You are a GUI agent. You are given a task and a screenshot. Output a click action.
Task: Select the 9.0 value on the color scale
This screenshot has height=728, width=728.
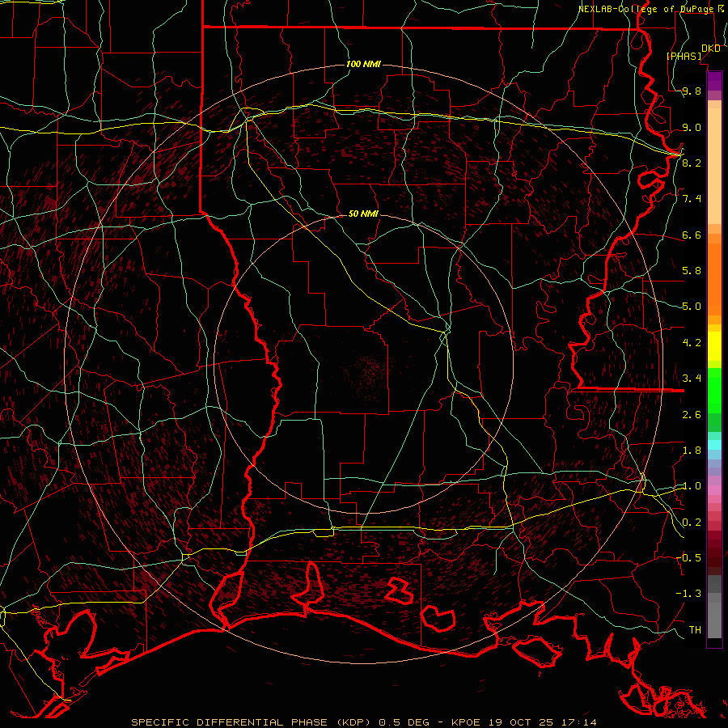(692, 127)
